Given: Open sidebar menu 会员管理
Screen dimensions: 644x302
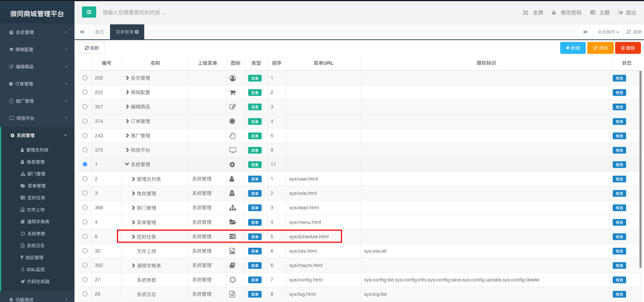Looking at the screenshot, I should click(x=37, y=32).
